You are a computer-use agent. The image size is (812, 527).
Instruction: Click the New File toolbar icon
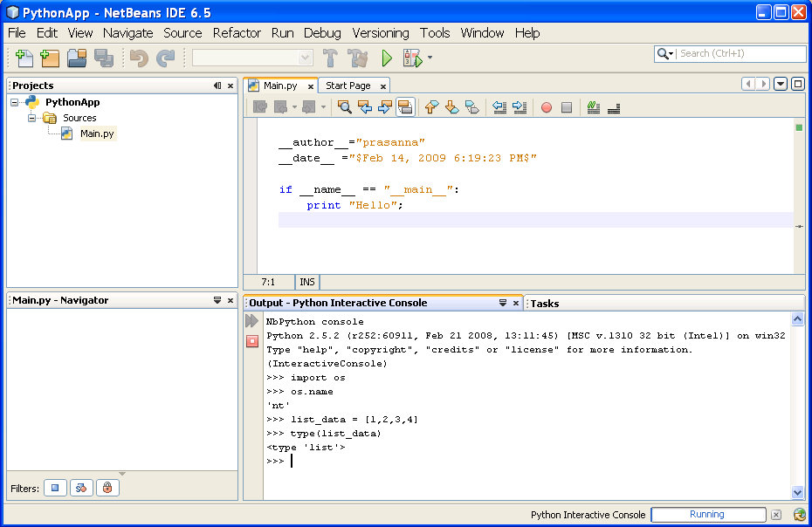(x=24, y=58)
